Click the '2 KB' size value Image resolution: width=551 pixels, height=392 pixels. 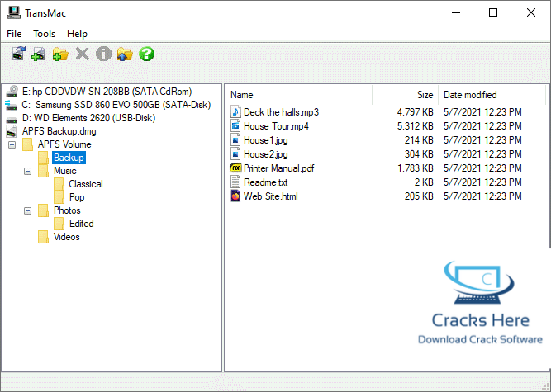424,182
